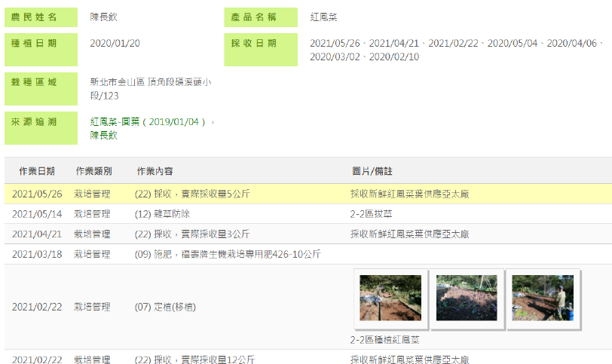Click the 新北市金山區 planting area address
The image size is (612, 364).
coord(151,89)
